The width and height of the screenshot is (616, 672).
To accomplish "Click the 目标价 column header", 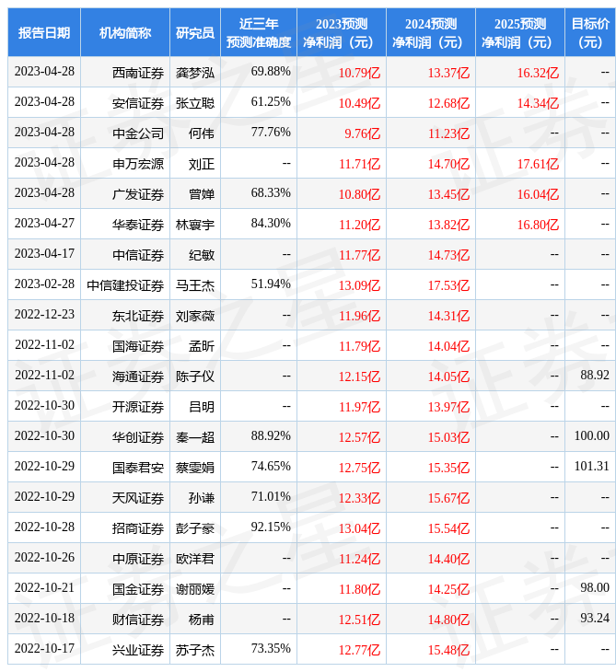I will 590,32.
